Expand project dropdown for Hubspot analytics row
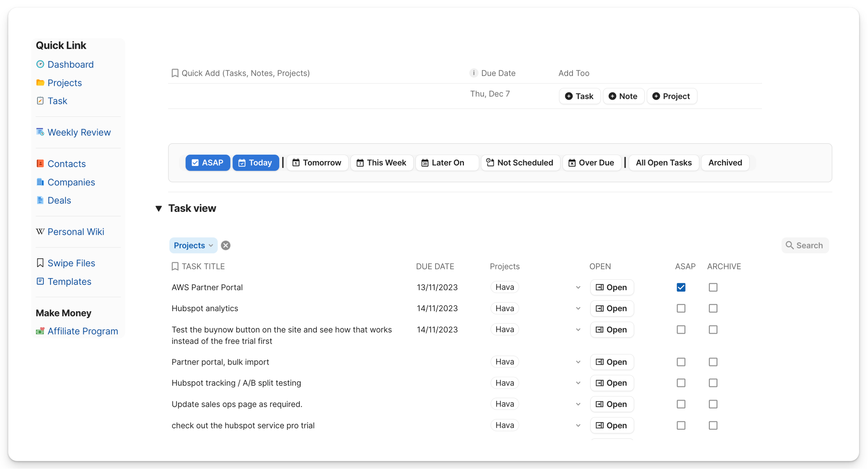The image size is (868, 469). click(578, 308)
